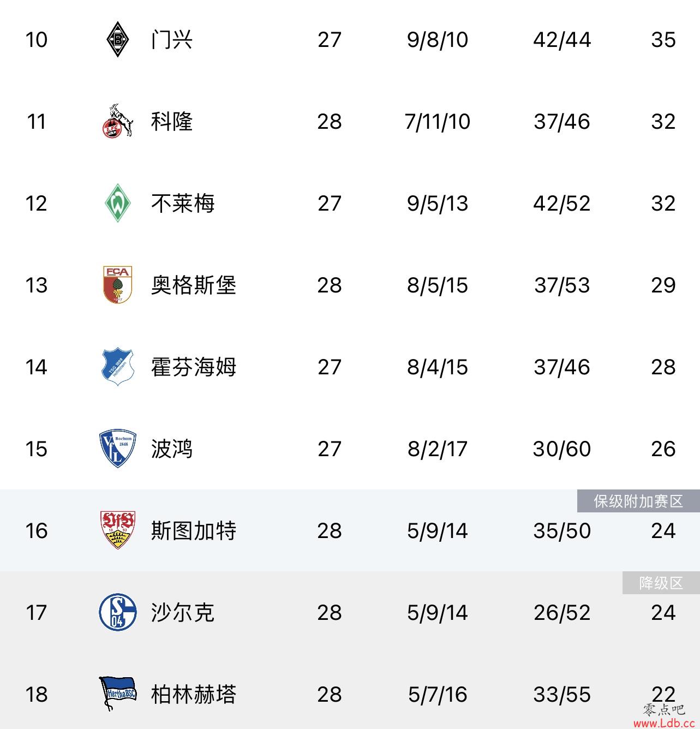The height and width of the screenshot is (729, 700).
Task: Select 波鸿 points value 26
Action: pyautogui.click(x=663, y=449)
